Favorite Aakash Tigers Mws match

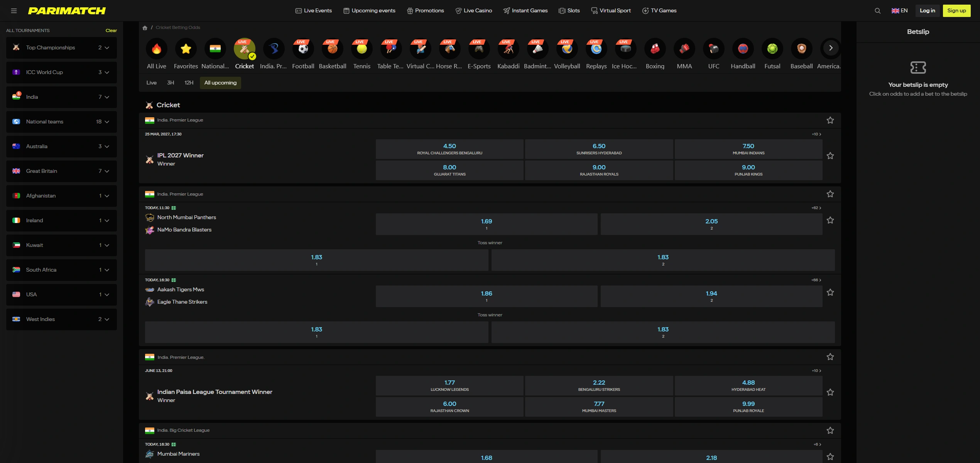pos(830,292)
